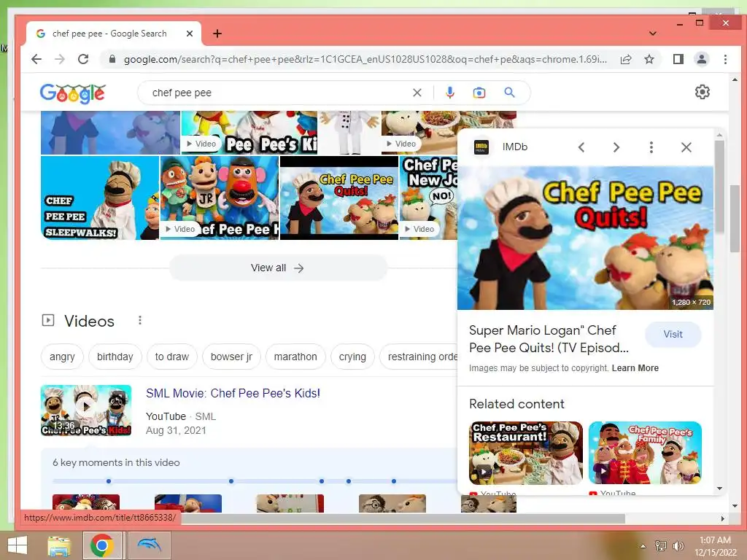Filter videos by birthday chip

click(115, 357)
